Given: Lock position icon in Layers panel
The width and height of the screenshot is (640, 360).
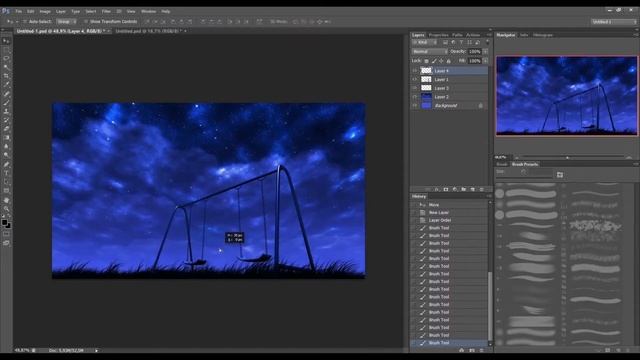Looking at the screenshot, I should 441,61.
